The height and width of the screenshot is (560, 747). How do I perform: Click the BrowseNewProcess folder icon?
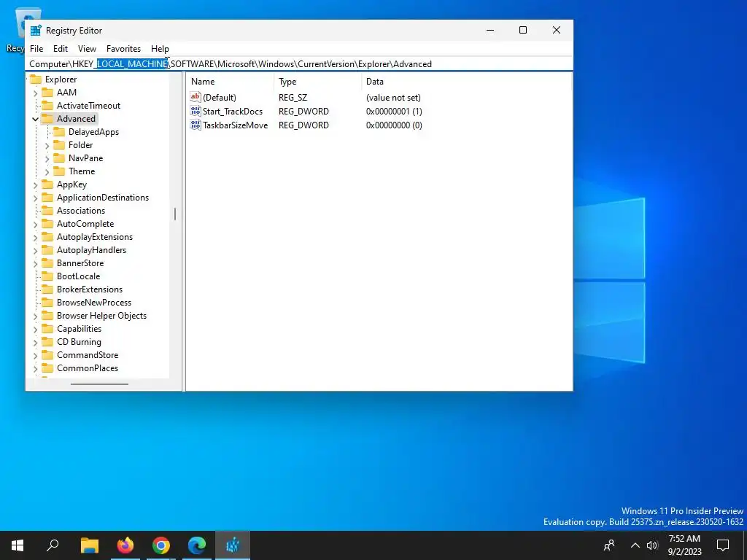click(x=47, y=303)
